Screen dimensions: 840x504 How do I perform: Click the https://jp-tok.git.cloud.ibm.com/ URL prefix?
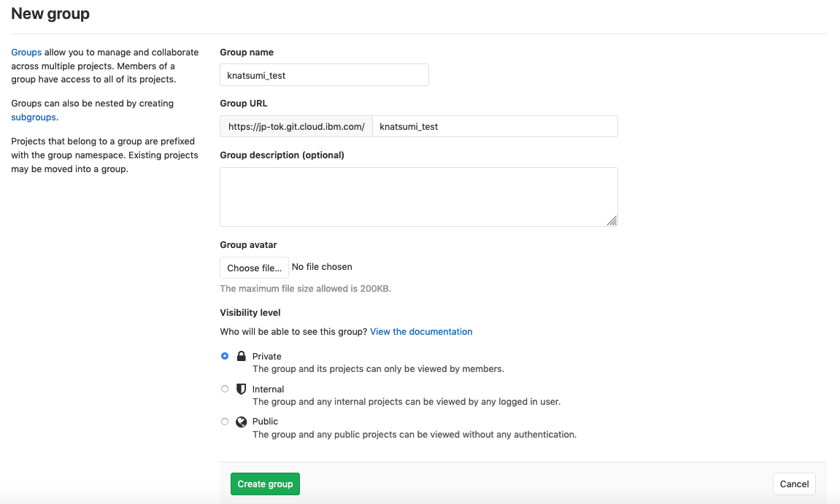296,126
